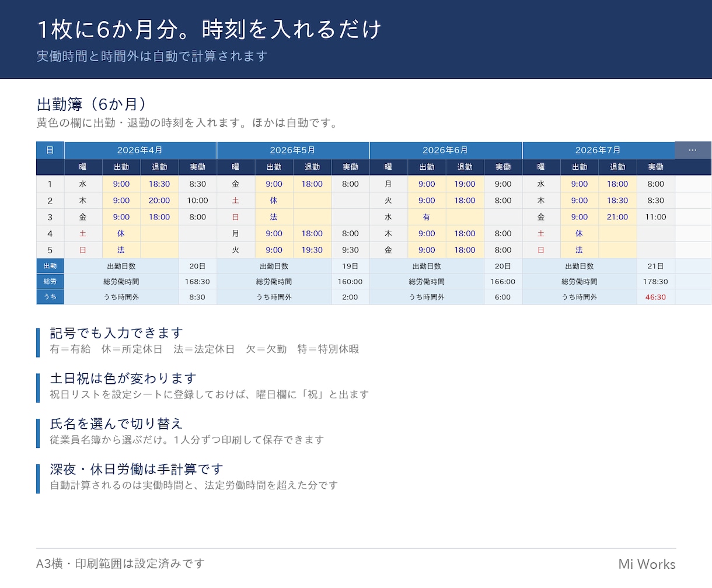The height and width of the screenshot is (588, 712).
Task: Click the A3横・印刷範囲は設定済みです footer note
Action: [121, 563]
